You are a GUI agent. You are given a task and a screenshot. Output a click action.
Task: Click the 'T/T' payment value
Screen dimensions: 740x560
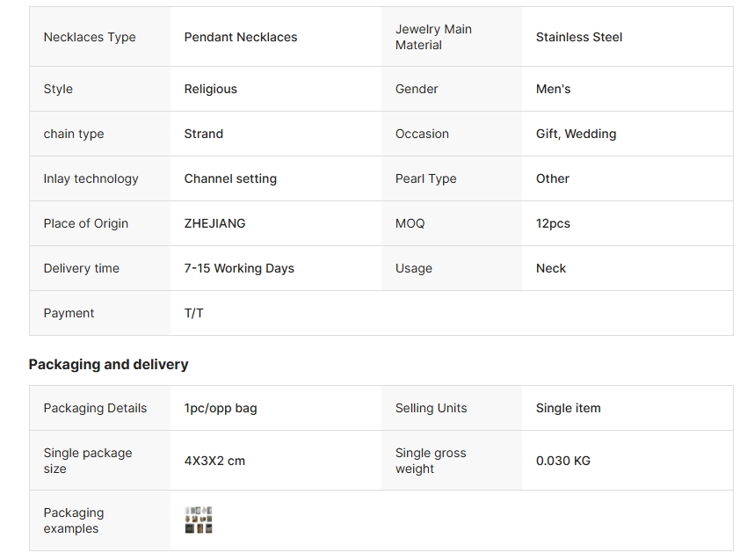coord(194,313)
